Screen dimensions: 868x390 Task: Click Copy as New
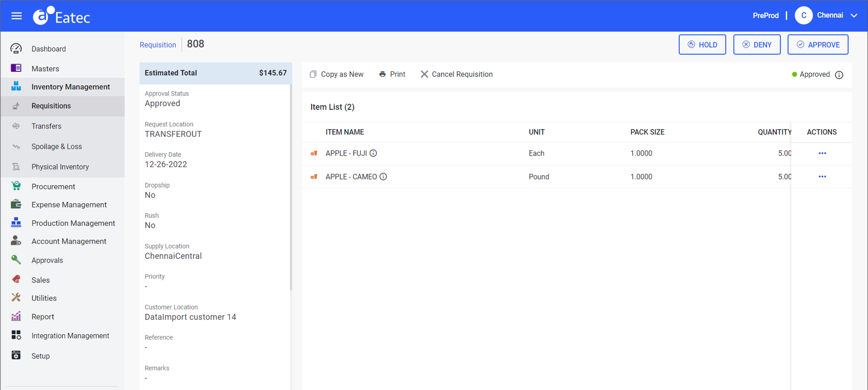336,74
